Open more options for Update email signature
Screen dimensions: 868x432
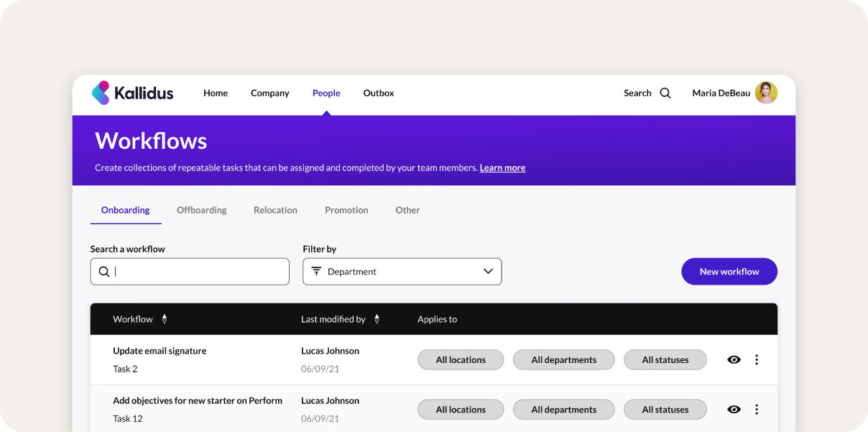[x=757, y=359]
